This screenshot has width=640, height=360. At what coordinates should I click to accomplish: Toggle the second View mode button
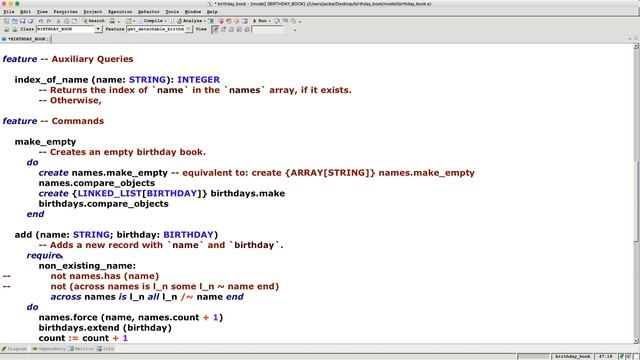point(223,29)
